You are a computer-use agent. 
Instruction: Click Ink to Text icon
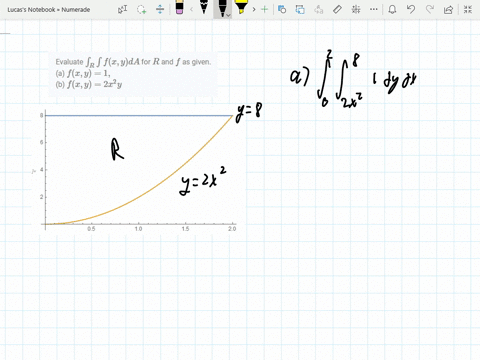click(x=319, y=9)
